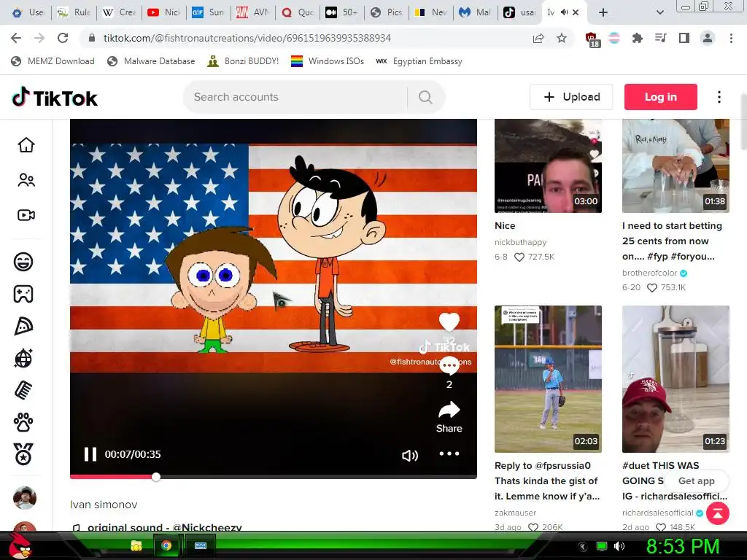Image resolution: width=747 pixels, height=560 pixels.
Task: Click the TikTok logo
Action: point(54,98)
